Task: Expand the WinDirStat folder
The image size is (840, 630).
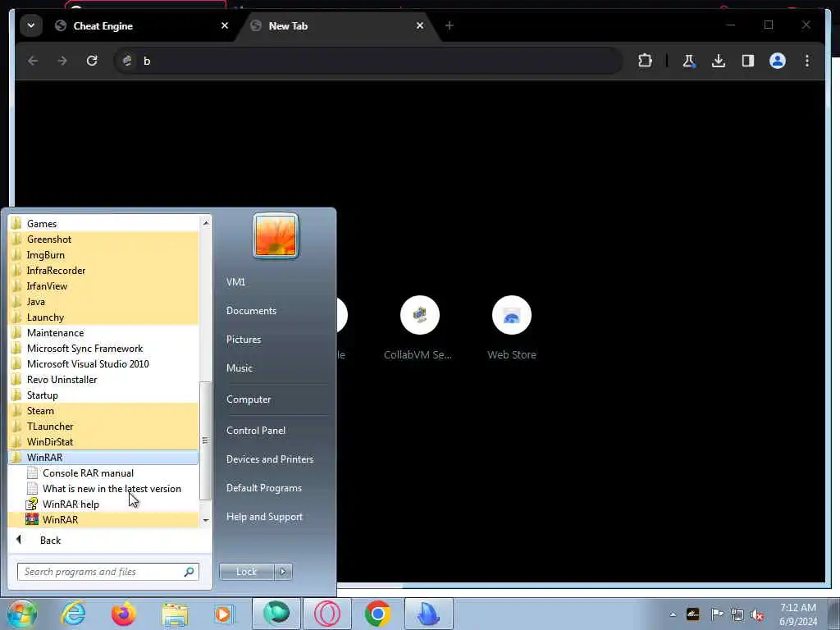Action: (x=103, y=441)
